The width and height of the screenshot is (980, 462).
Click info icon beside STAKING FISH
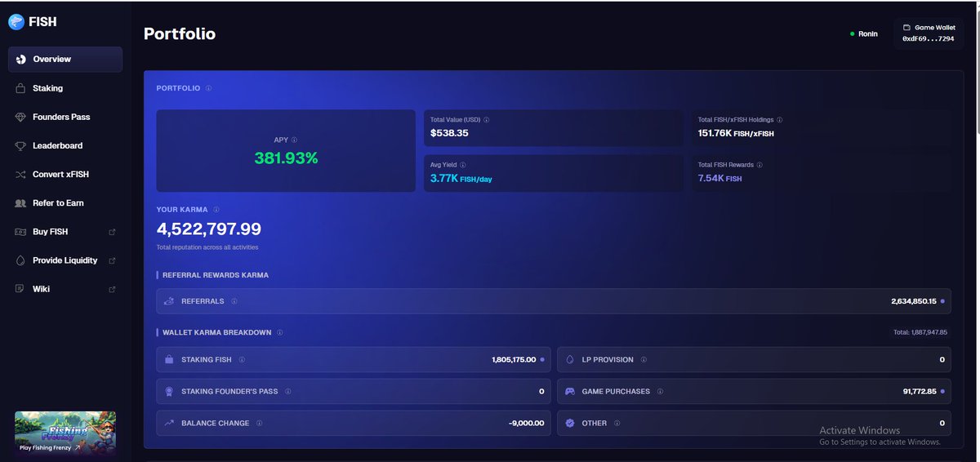[242, 359]
